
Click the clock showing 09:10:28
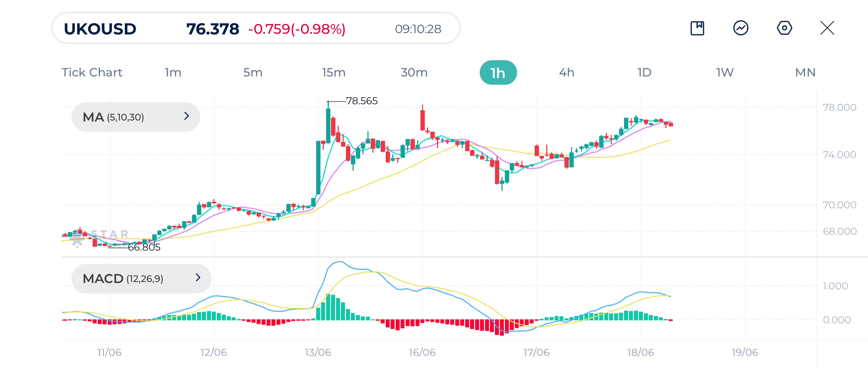click(418, 29)
